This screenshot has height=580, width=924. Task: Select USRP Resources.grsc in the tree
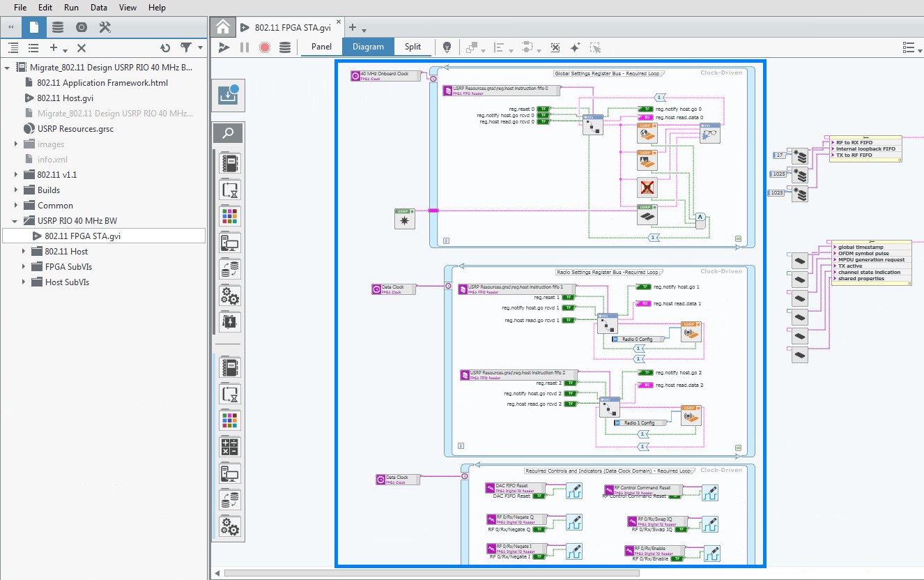click(75, 129)
